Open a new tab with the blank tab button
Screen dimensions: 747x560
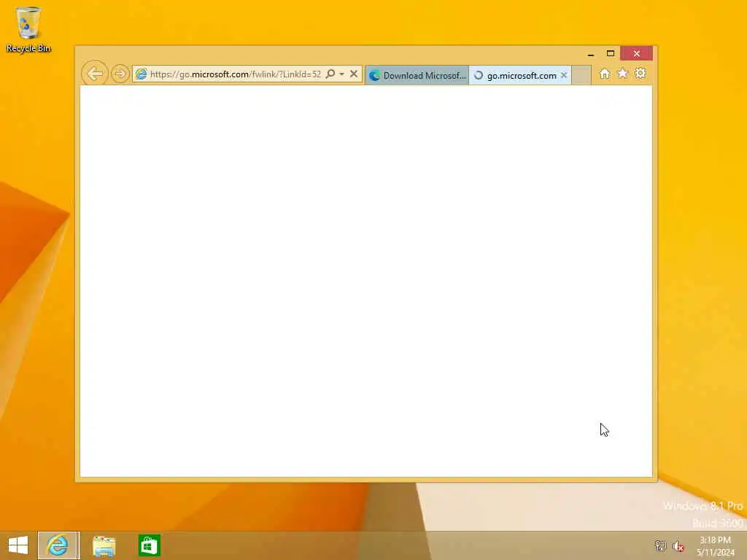581,75
